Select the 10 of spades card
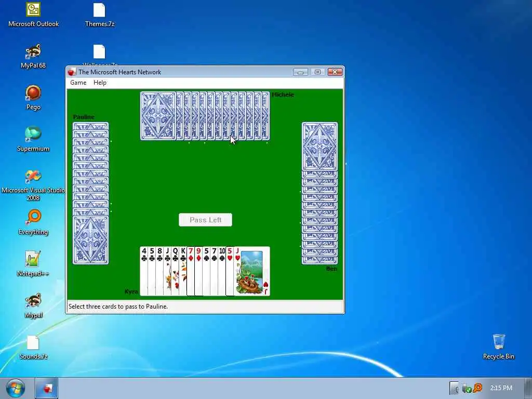532x399 pixels. point(222,271)
